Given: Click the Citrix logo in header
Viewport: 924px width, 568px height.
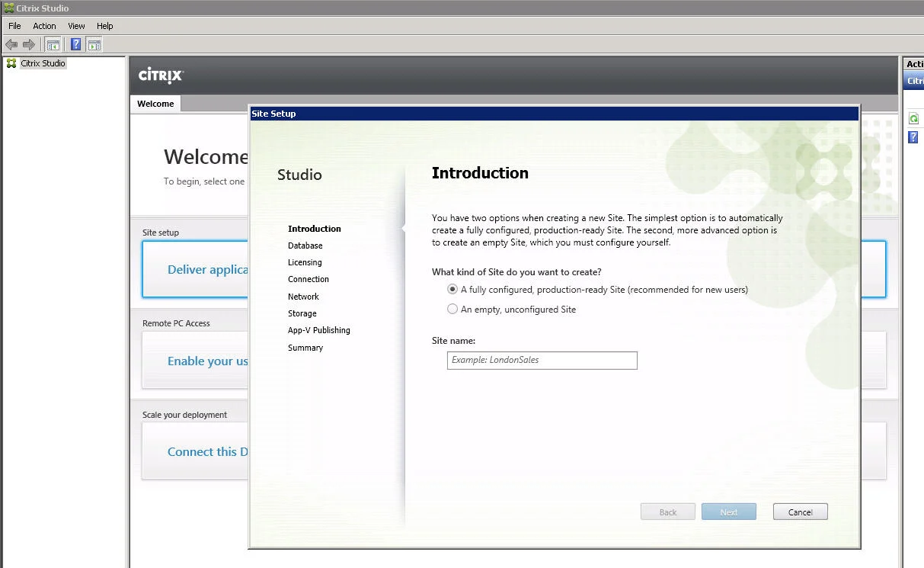Looking at the screenshot, I should pos(161,75).
